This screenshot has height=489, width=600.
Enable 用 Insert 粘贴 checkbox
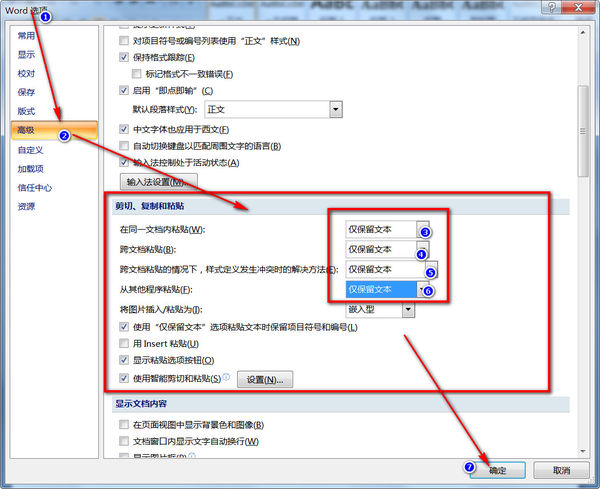tap(124, 344)
